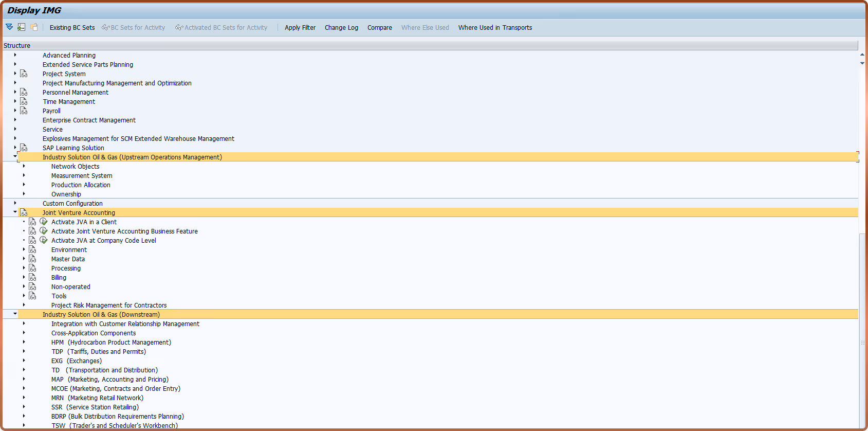
Task: Expand the Enterprise Contract Management node
Action: tap(15, 120)
